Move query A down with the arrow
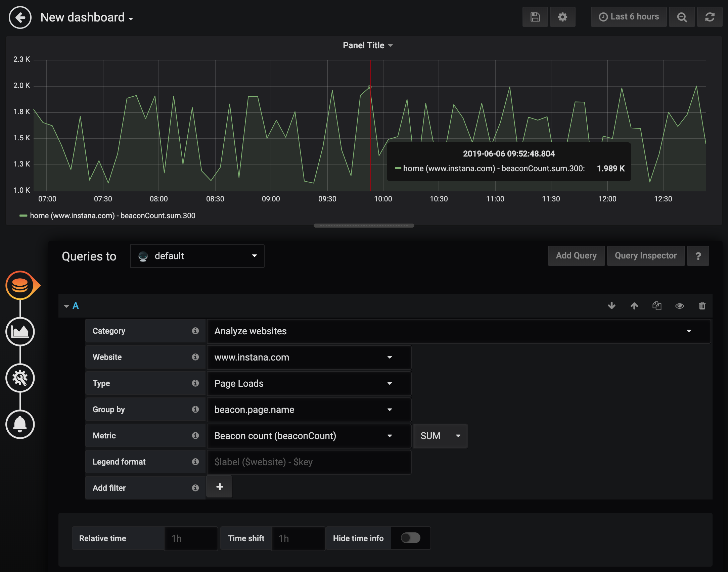The image size is (728, 572). click(611, 306)
